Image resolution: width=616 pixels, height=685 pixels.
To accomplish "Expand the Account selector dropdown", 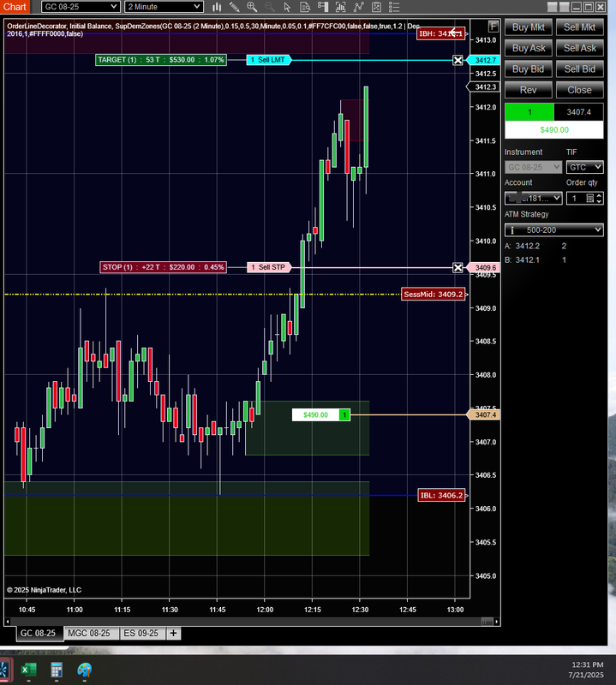I will point(534,199).
